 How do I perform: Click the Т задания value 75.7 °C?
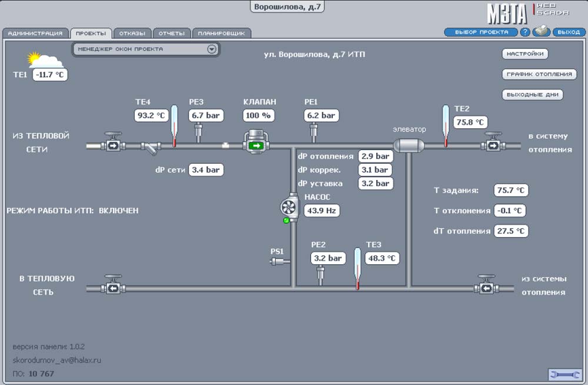click(511, 190)
